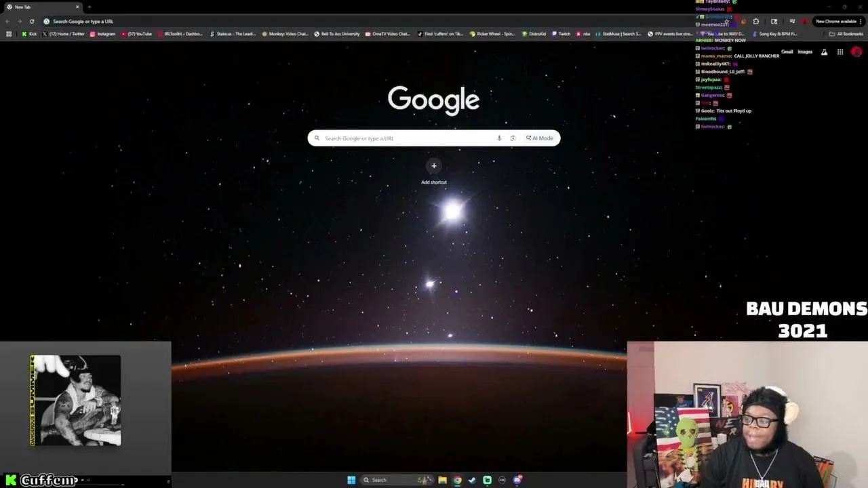868x488 pixels.
Task: Click the album art thumbnail overlay
Action: point(75,401)
